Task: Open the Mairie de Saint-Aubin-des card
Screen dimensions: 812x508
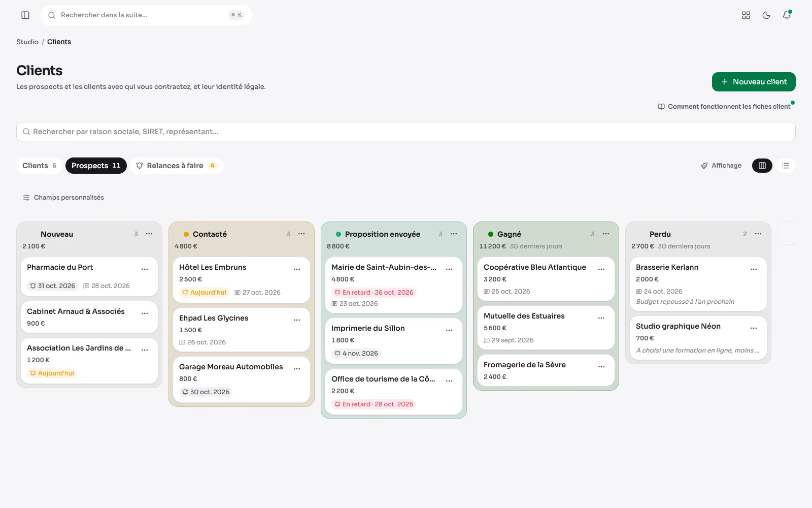Action: 394,285
